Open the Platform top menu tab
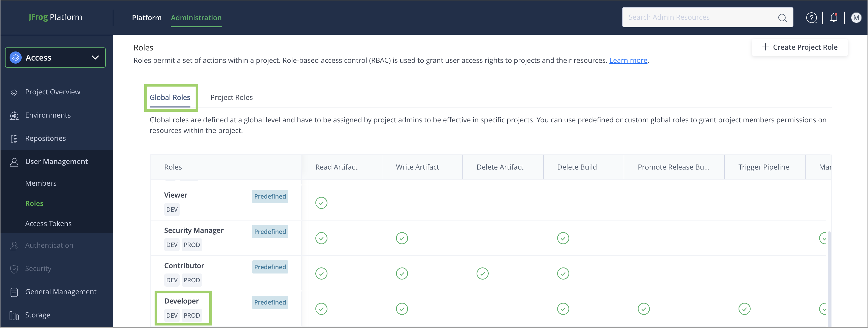This screenshot has height=328, width=868. [x=147, y=18]
